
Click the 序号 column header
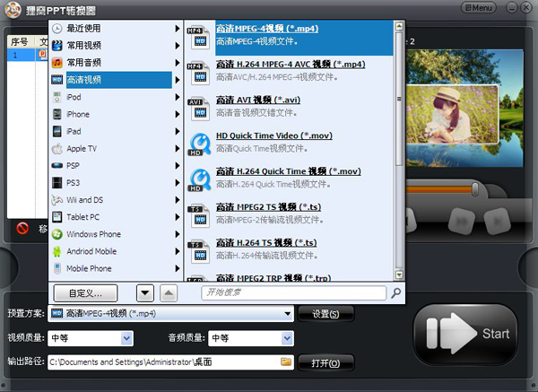pyautogui.click(x=21, y=42)
